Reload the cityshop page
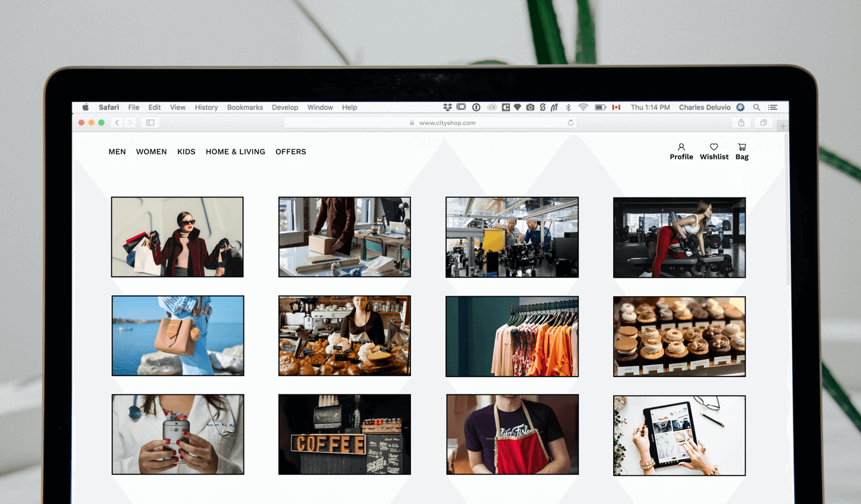The width and height of the screenshot is (861, 504). pos(571,123)
